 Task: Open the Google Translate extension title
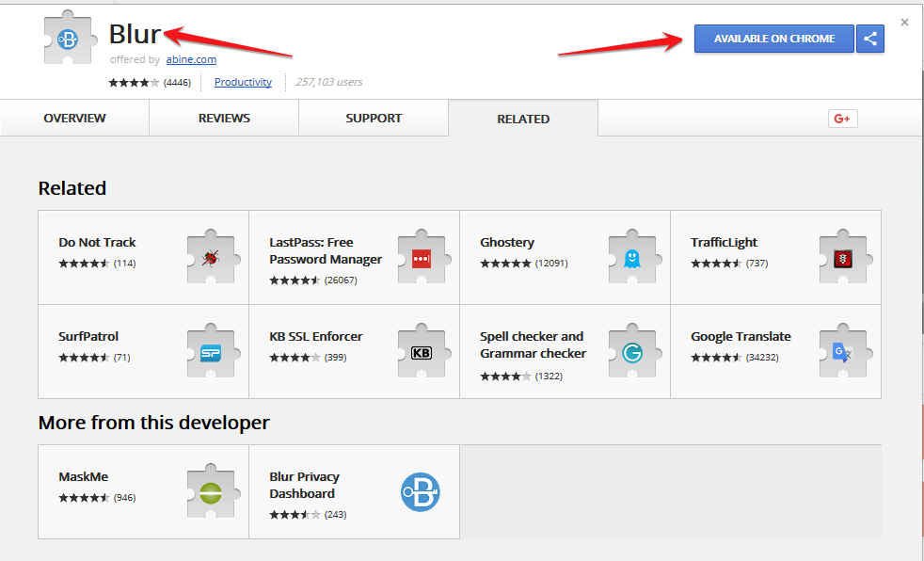[741, 336]
